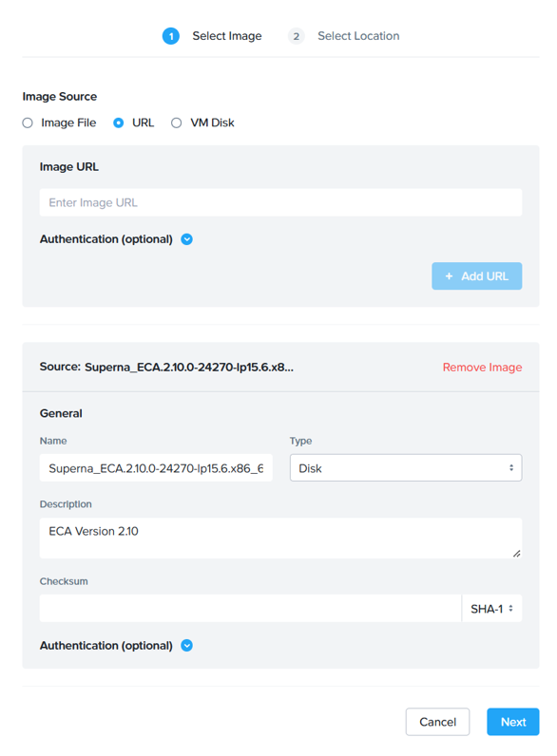Viewport: 557px width, 756px height.
Task: Open the SHA-1 checksum algorithm dropdown
Action: coord(491,609)
